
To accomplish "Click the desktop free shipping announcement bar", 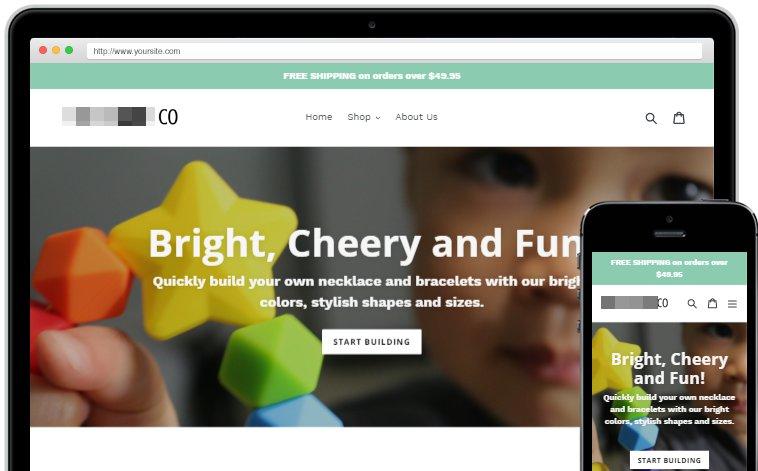I will [x=372, y=76].
